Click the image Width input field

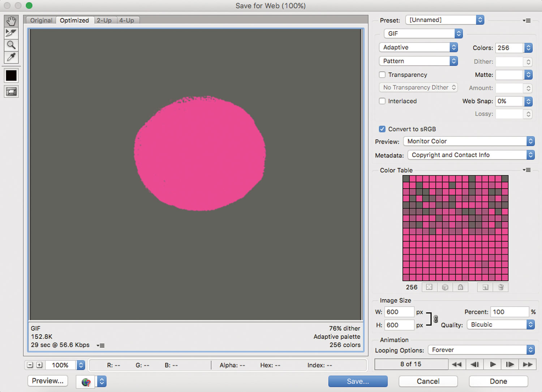[399, 312]
